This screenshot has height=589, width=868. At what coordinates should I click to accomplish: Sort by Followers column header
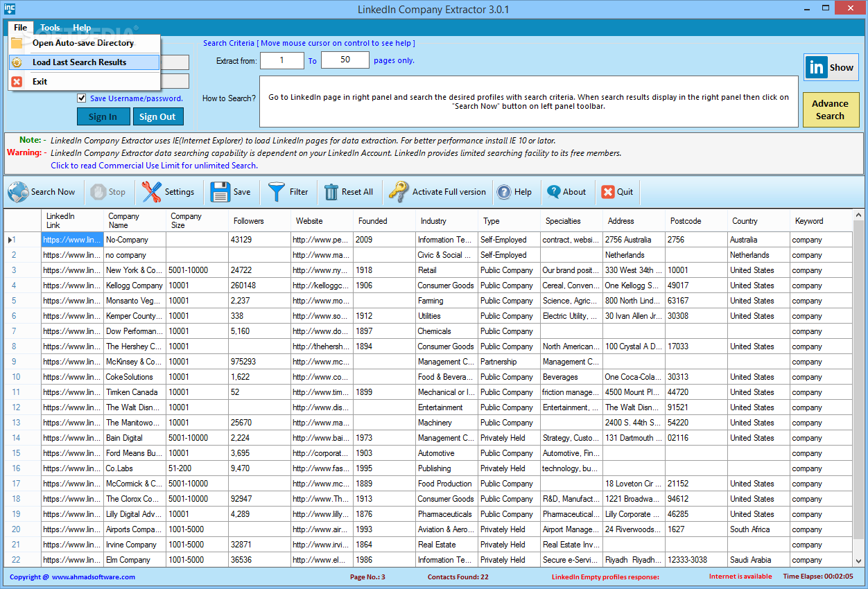click(260, 221)
